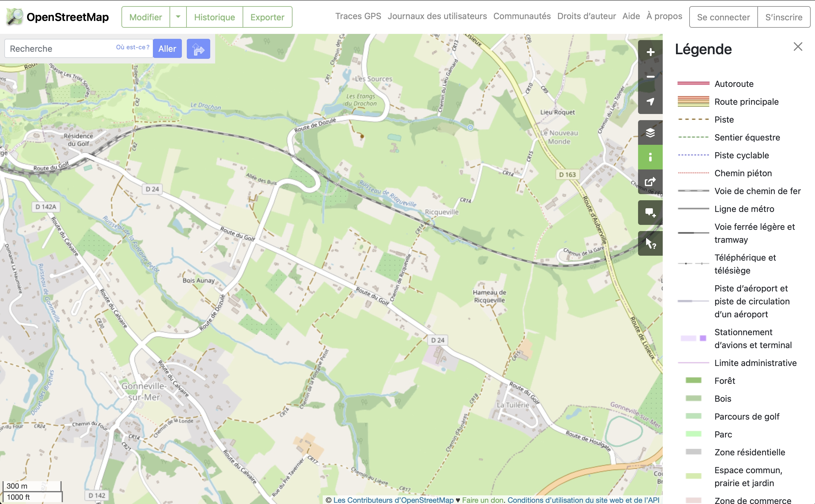Zoom out with the minus icon
815x504 pixels.
pos(650,77)
